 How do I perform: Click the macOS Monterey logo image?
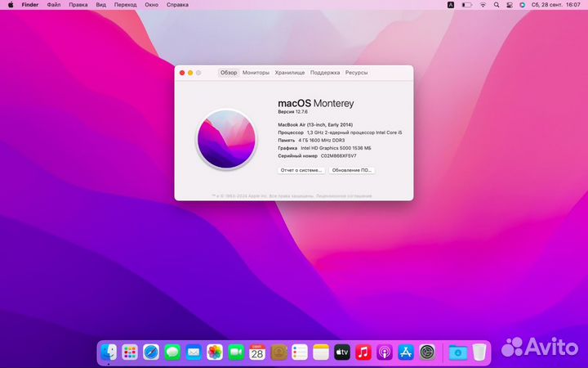click(226, 139)
